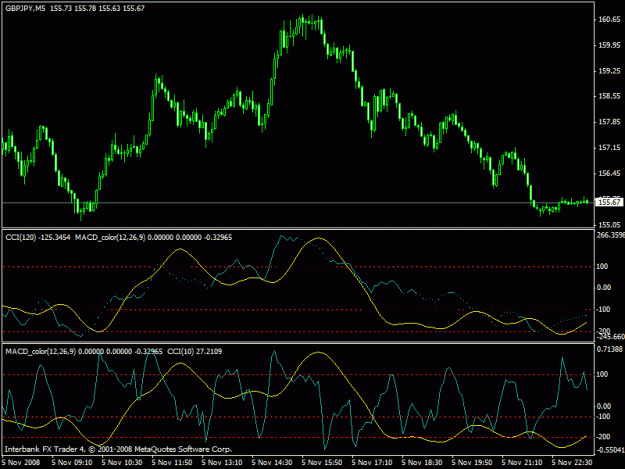625x469 pixels.
Task: Click the 5 Nov 15:50 time label
Action: click(322, 463)
